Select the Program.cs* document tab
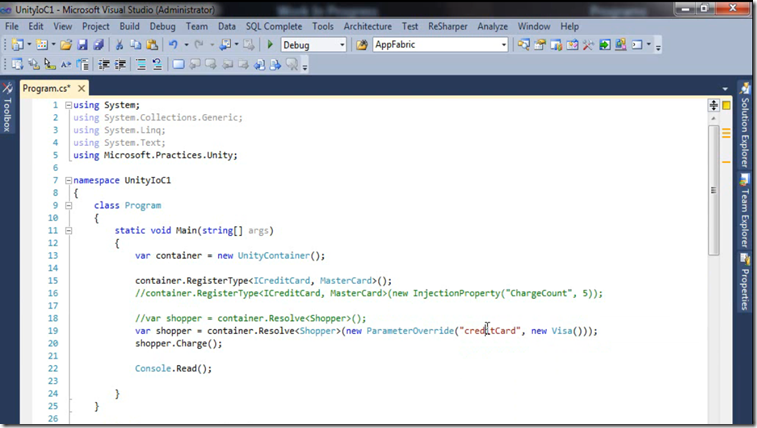 pos(47,88)
